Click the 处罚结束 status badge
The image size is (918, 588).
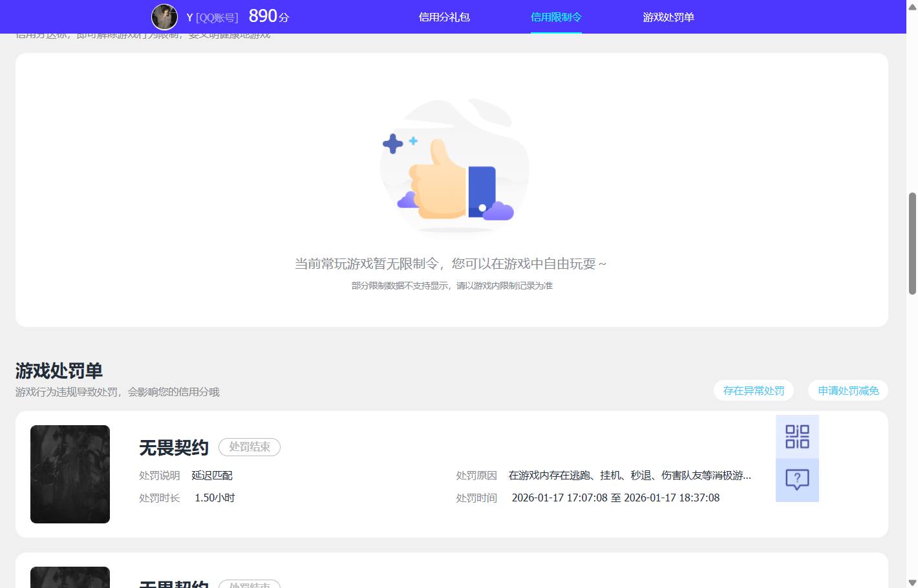coord(250,446)
